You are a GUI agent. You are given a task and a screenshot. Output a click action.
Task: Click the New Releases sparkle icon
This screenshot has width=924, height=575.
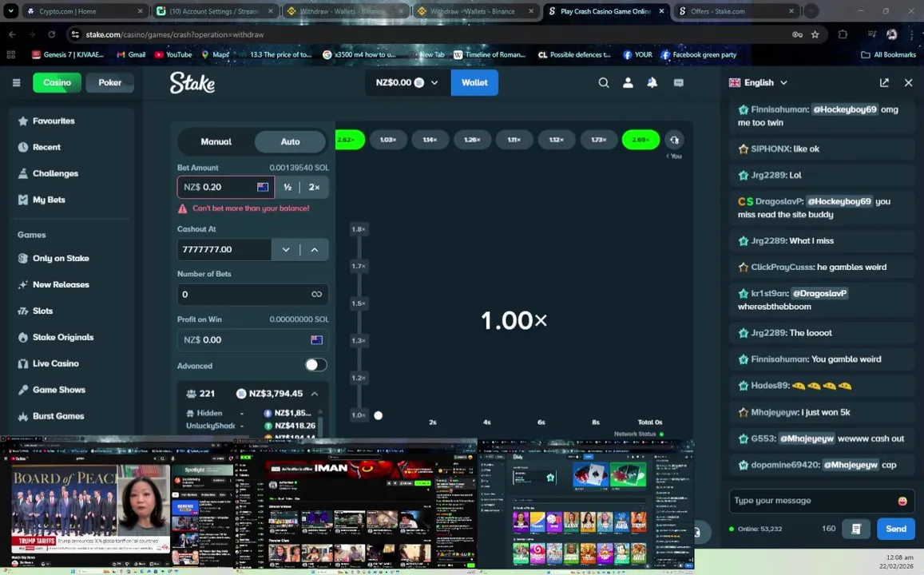click(x=23, y=284)
